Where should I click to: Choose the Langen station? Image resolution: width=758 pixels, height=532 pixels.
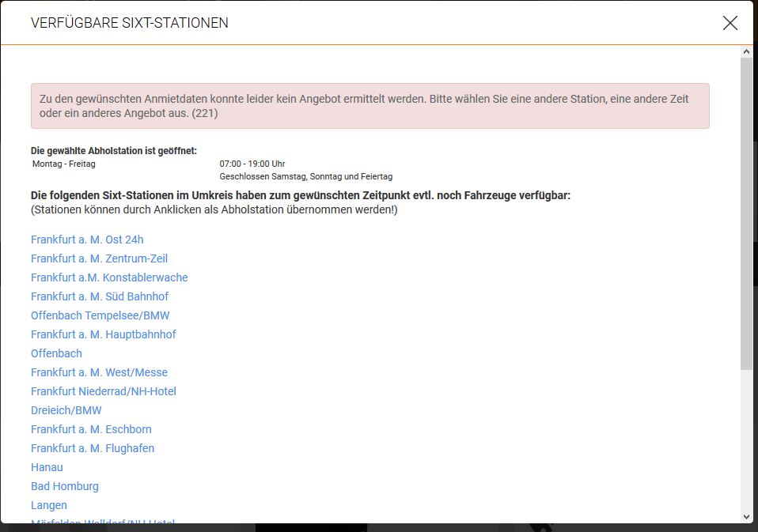pyautogui.click(x=49, y=505)
